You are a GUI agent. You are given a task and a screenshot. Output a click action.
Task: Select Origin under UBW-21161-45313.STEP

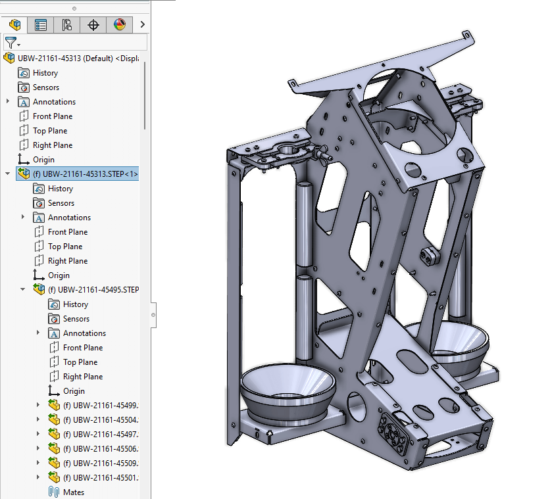pos(52,275)
